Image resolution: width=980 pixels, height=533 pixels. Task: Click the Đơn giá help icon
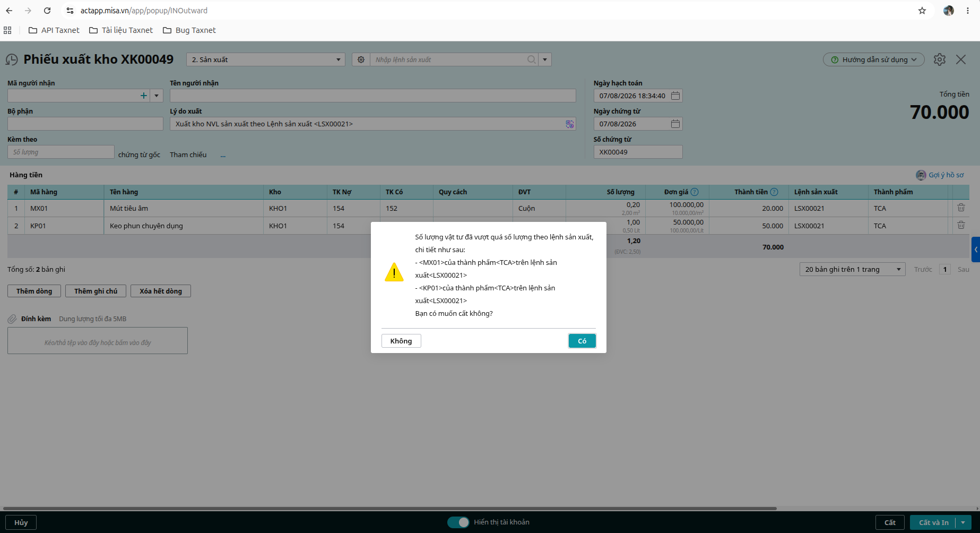[x=695, y=192]
